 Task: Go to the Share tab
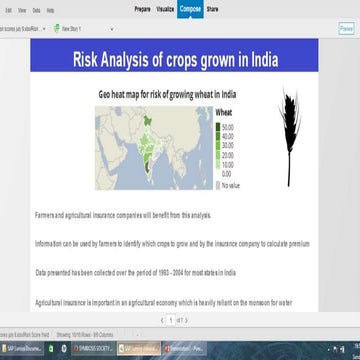pyautogui.click(x=212, y=9)
